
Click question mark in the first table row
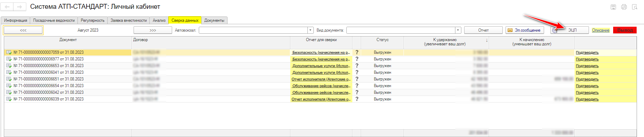[357, 52]
